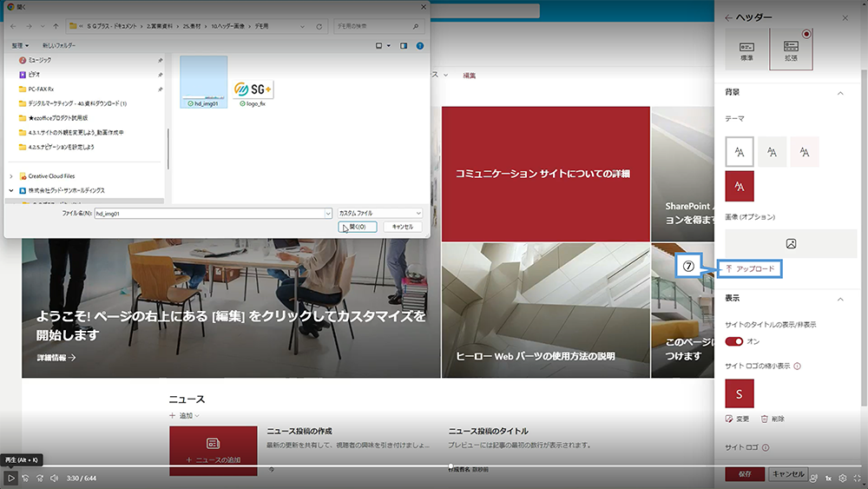Create a new folder with 新しいフォルダー

(x=59, y=45)
